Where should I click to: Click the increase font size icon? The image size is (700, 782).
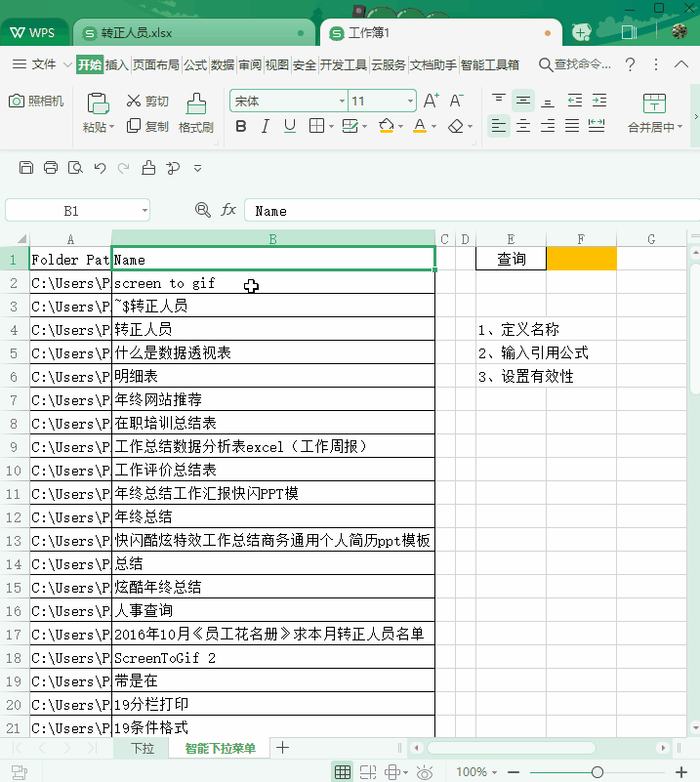(432, 101)
